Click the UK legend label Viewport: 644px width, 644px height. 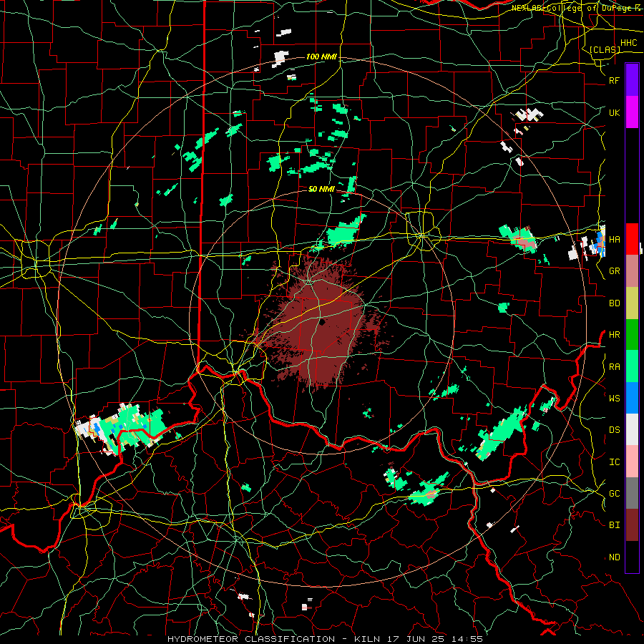[614, 112]
